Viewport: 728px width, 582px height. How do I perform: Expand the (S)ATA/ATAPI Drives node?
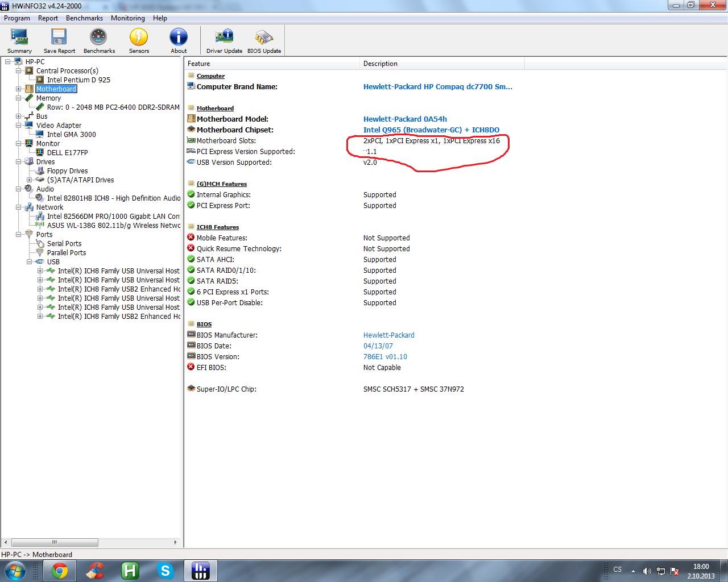pos(30,180)
